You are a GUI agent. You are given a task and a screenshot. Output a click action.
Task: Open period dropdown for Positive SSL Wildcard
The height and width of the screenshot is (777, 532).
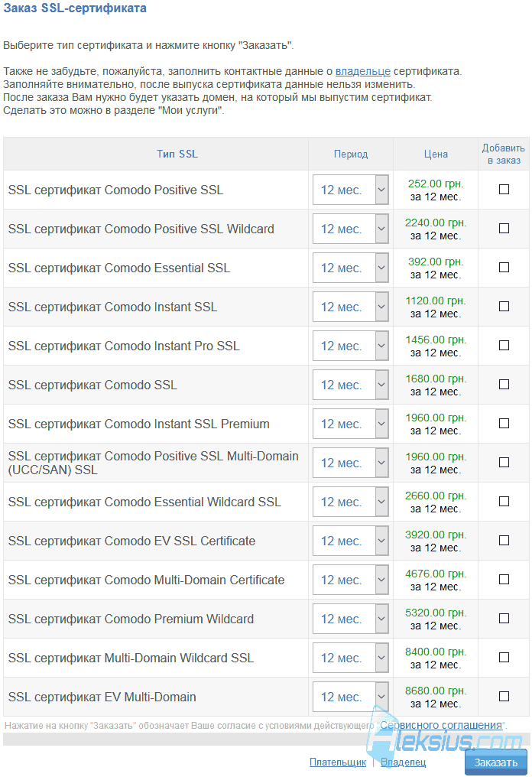tap(351, 229)
